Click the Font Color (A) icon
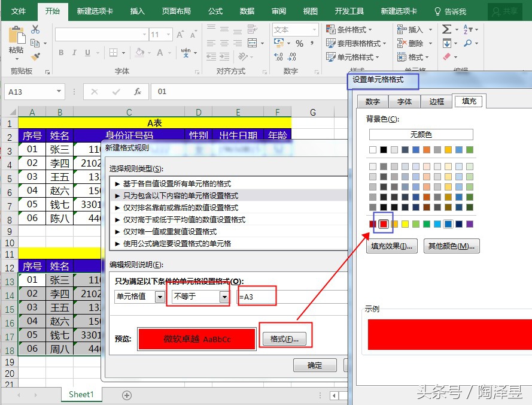Image resolution: width=532 pixels, height=405 pixels. pyautogui.click(x=160, y=52)
